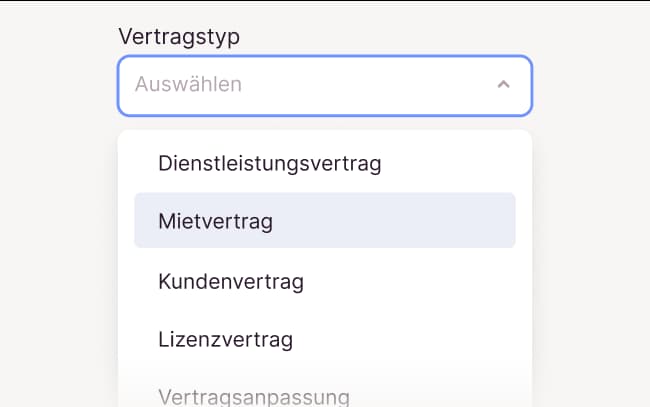Click the Lizenzvertrag list entry
650x407 pixels.
[x=226, y=339]
